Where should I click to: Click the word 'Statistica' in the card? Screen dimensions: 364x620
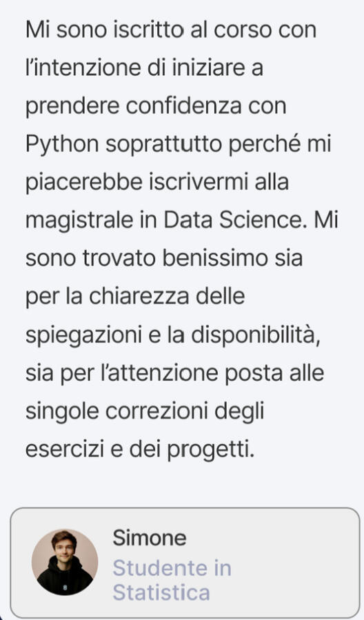click(161, 592)
